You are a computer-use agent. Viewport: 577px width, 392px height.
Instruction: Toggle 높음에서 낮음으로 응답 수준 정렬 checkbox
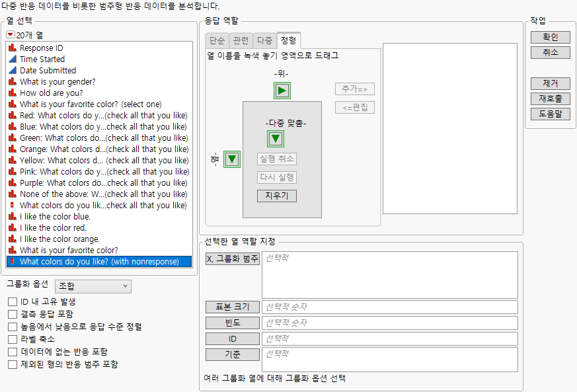[x=13, y=327]
